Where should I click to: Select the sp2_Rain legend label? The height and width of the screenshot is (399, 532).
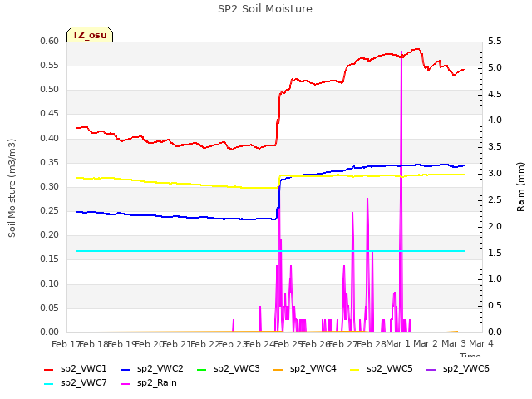pyautogui.click(x=157, y=383)
